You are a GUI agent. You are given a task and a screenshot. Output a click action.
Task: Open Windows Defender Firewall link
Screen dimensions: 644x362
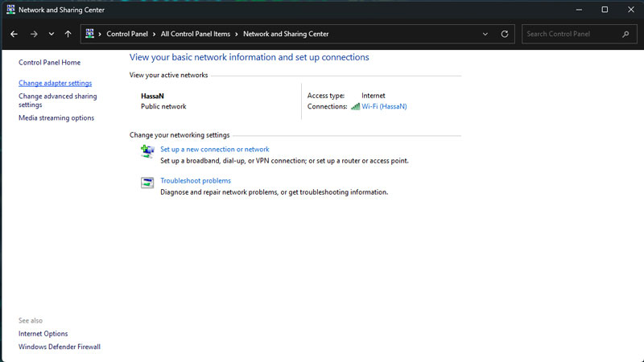59,347
